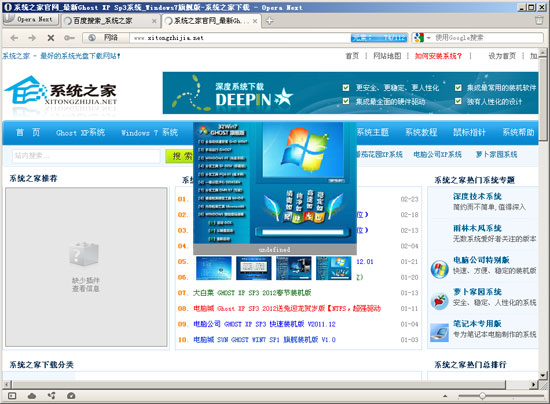Stop loading the page with the X button
Screen dimensions: 550x404
tap(51, 38)
